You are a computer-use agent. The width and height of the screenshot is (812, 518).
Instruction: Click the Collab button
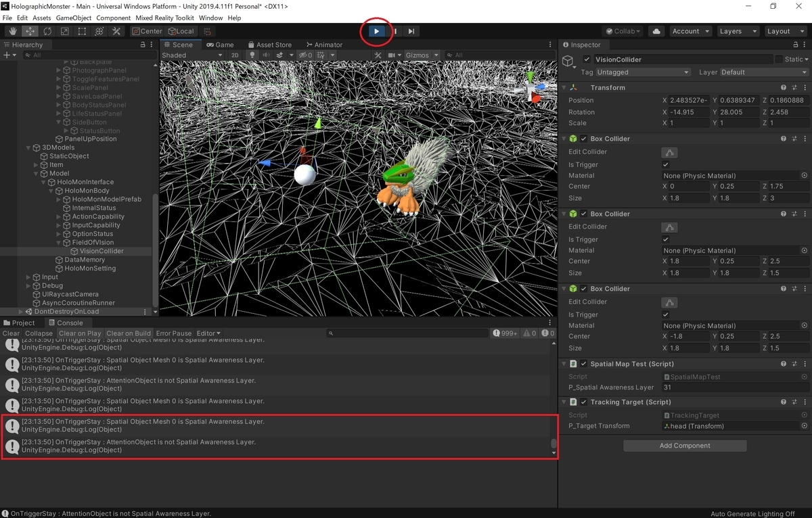click(x=623, y=31)
